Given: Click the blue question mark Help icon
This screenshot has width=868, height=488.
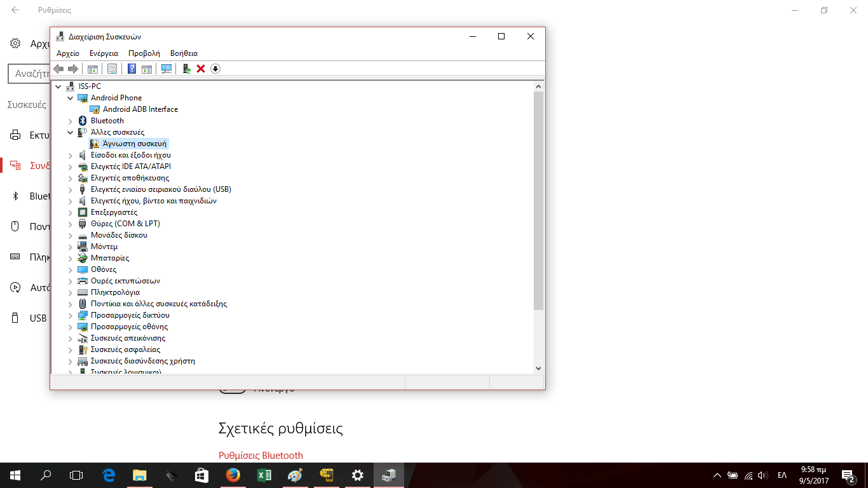Looking at the screenshot, I should tap(132, 69).
